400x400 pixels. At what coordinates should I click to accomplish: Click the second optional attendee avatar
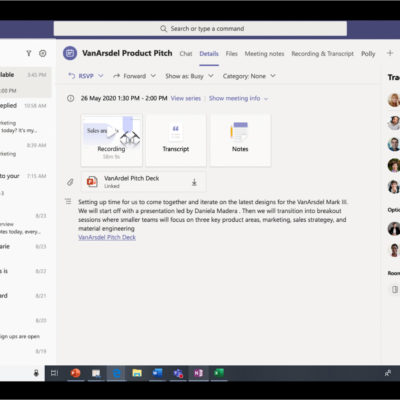click(394, 250)
